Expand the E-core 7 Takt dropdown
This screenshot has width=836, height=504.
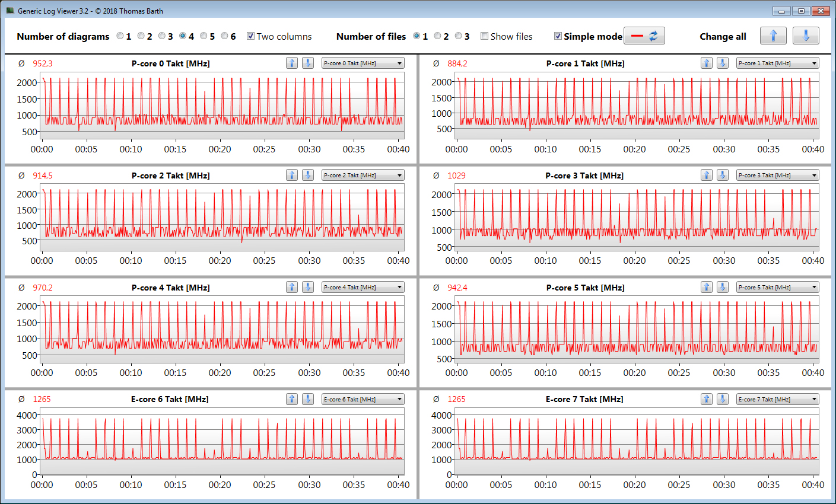777,399
